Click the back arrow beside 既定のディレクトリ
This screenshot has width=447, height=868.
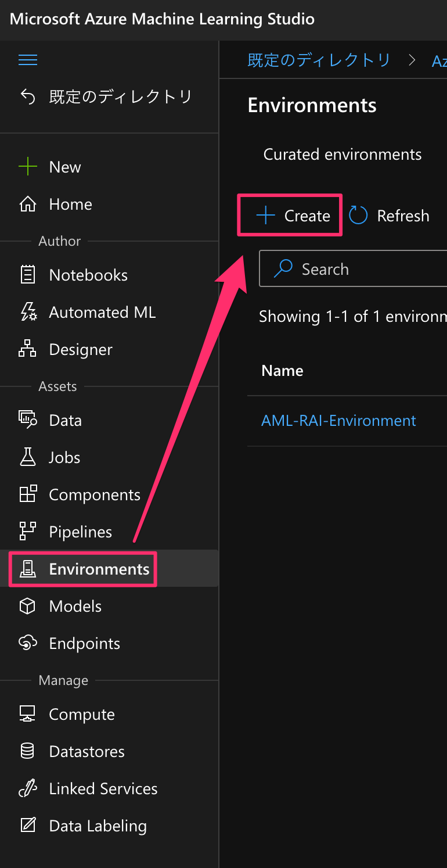28,96
